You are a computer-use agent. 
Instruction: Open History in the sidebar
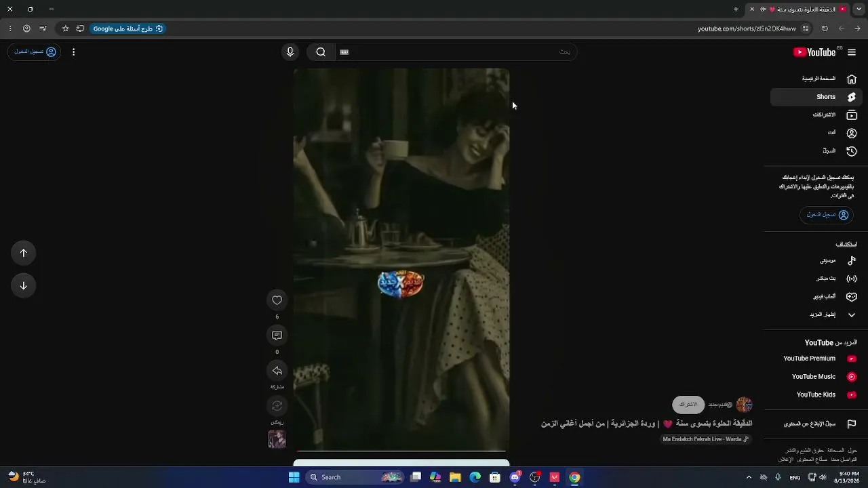816,151
